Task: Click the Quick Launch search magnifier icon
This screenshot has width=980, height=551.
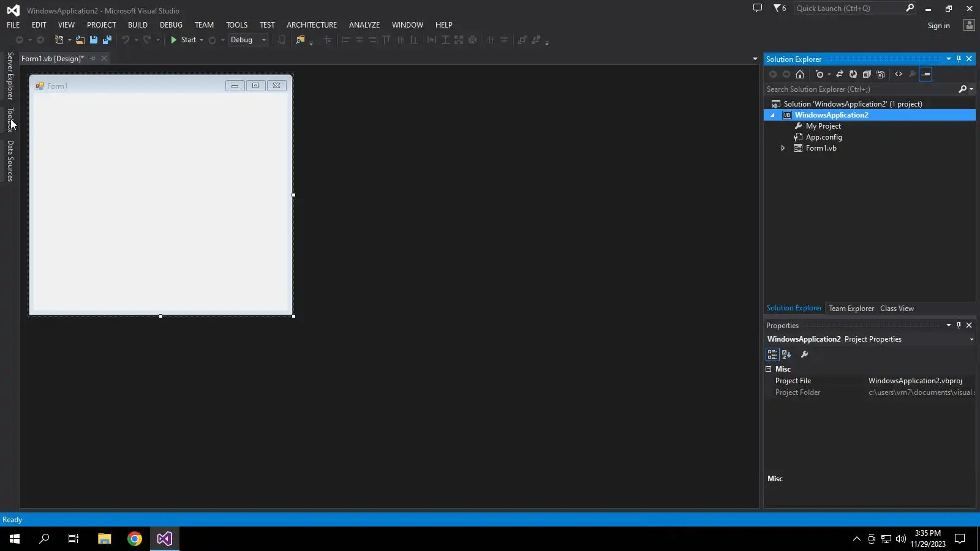Action: (x=910, y=8)
